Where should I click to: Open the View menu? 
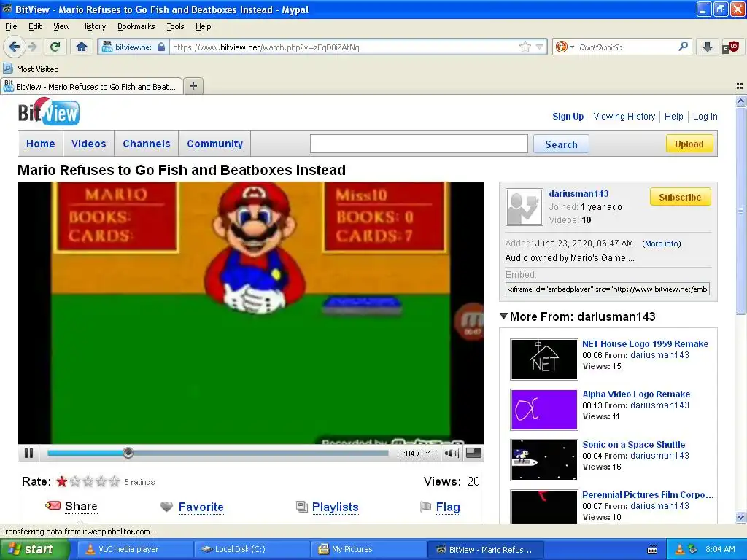tap(61, 26)
